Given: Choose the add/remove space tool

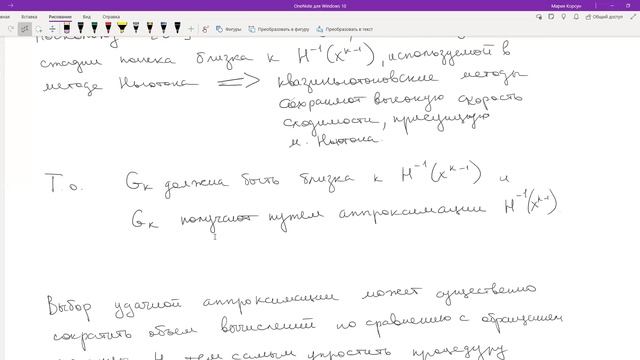Looking at the screenshot, I should tap(52, 29).
